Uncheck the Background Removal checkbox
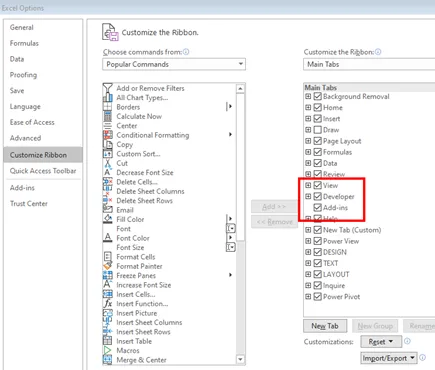This screenshot has width=435, height=370. tap(318, 96)
